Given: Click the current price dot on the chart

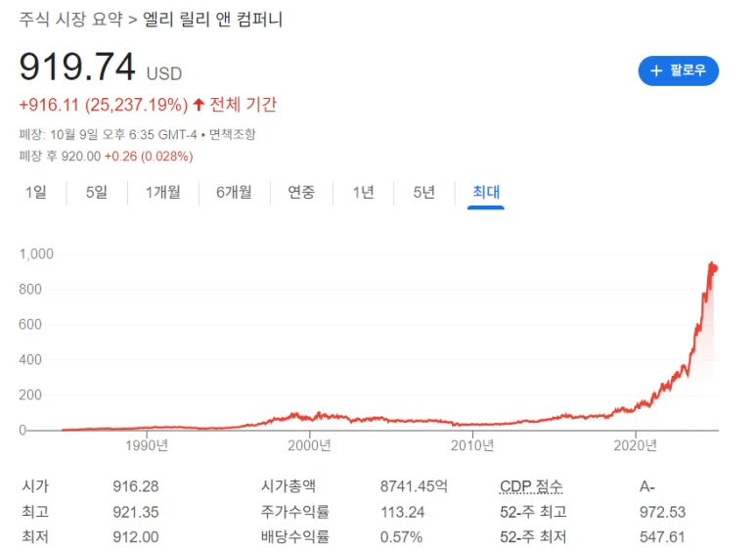Looking at the screenshot, I should pyautogui.click(x=715, y=268).
